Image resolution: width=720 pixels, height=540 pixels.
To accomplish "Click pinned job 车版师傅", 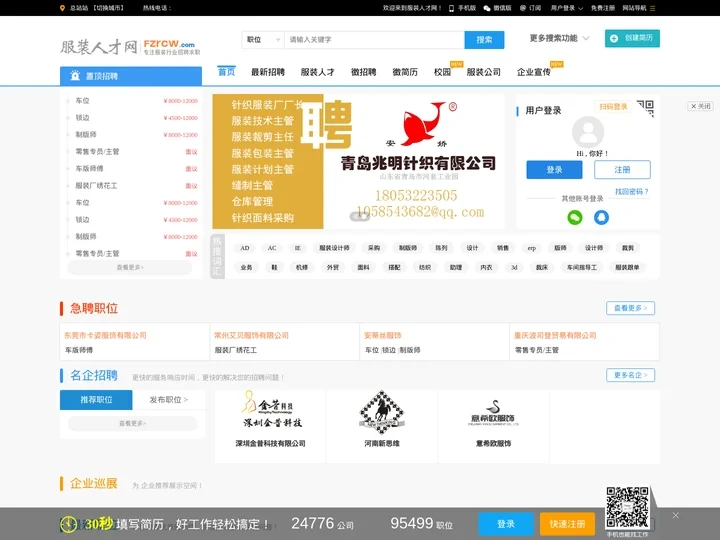I will 90,169.
